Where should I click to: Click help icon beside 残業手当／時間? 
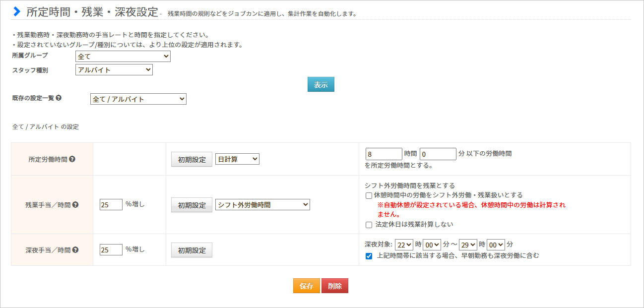(x=75, y=204)
